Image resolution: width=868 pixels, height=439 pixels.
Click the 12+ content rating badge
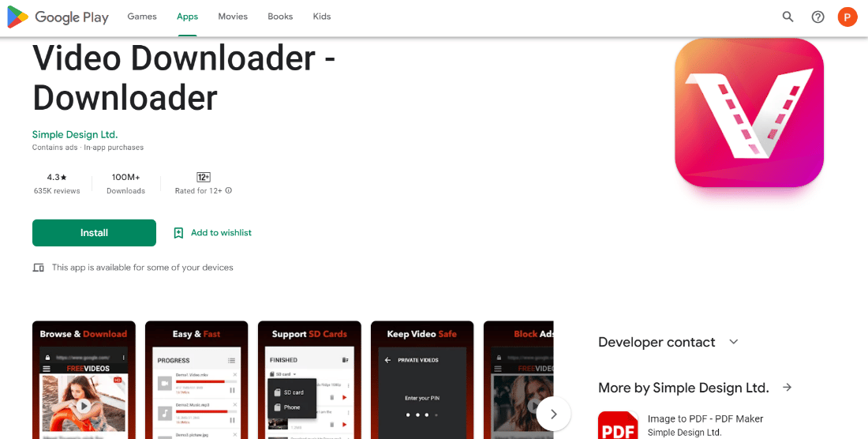click(x=203, y=177)
